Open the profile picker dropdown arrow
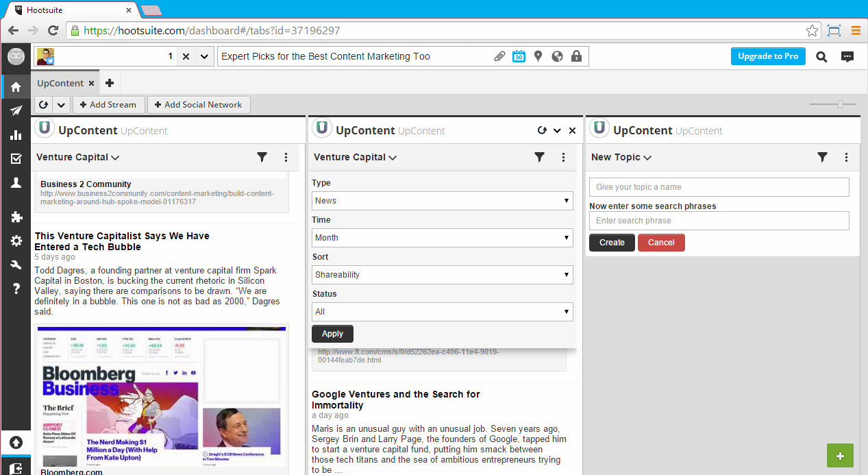868x475 pixels. pyautogui.click(x=204, y=56)
